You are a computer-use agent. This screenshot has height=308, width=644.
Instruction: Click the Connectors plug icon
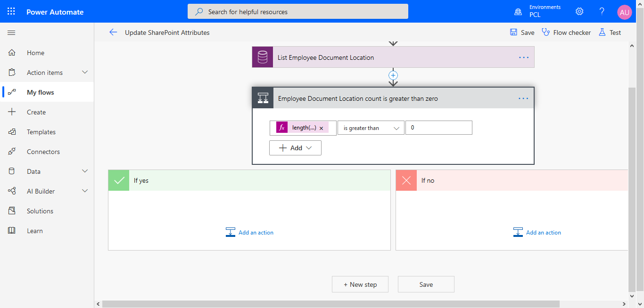coord(12,152)
